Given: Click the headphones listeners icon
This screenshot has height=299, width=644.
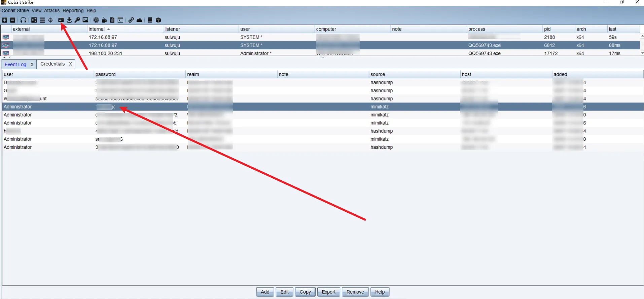Looking at the screenshot, I should click(x=23, y=20).
